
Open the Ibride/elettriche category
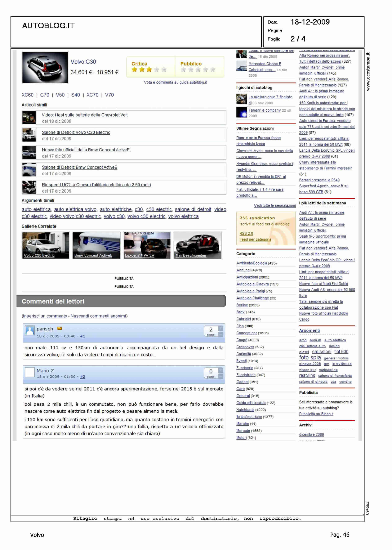coord(249,417)
